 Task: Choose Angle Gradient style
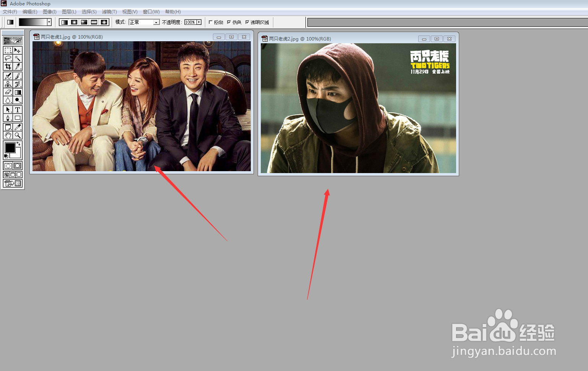pyautogui.click(x=84, y=22)
